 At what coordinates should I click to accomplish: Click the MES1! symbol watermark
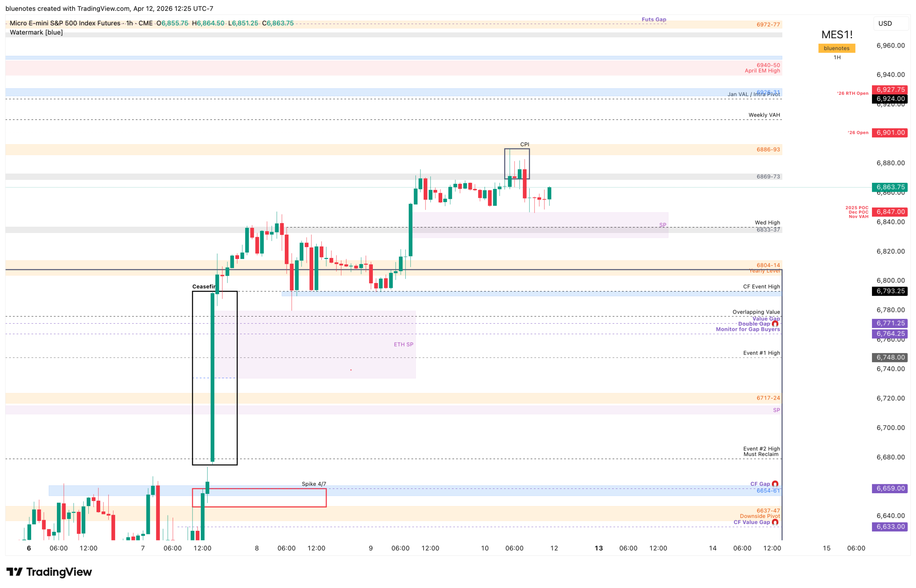tap(837, 35)
